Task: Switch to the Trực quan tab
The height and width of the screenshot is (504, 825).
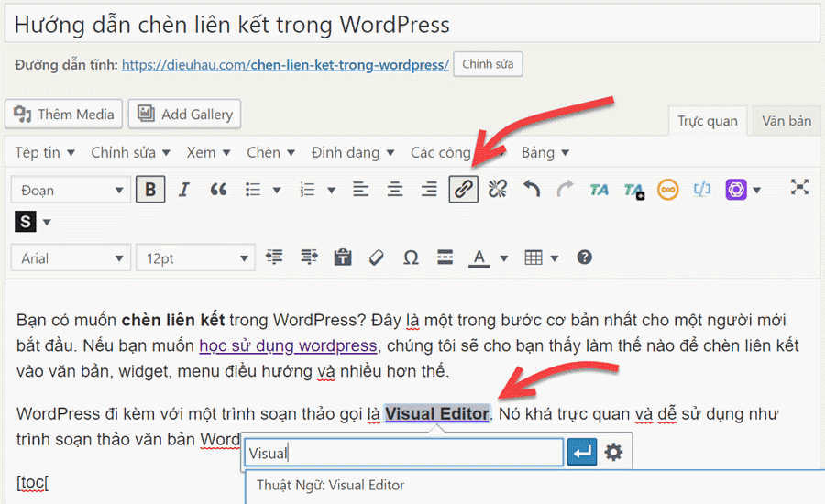Action: [707, 121]
